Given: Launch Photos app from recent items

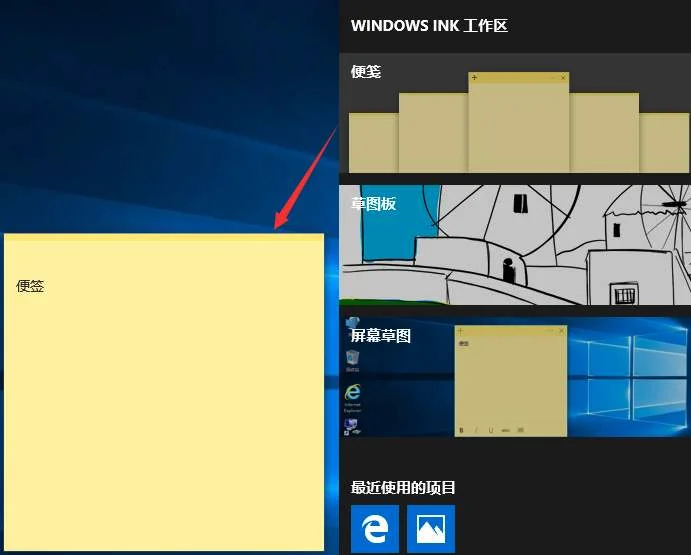Looking at the screenshot, I should pos(431,529).
